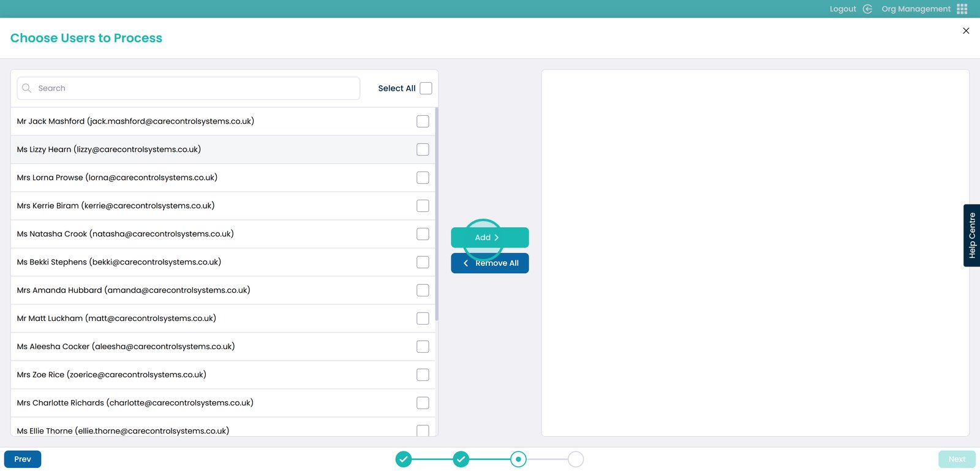
Task: Select Matt Luckham's checkbox
Action: point(423,318)
